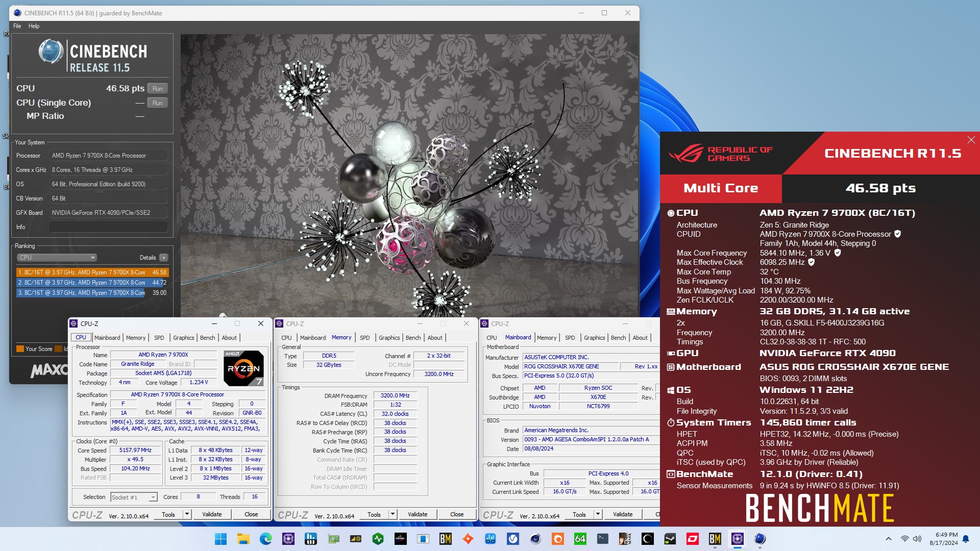Viewport: 980px width, 551px height.
Task: Click the Multi Core label in BenchMate panel
Action: point(721,188)
